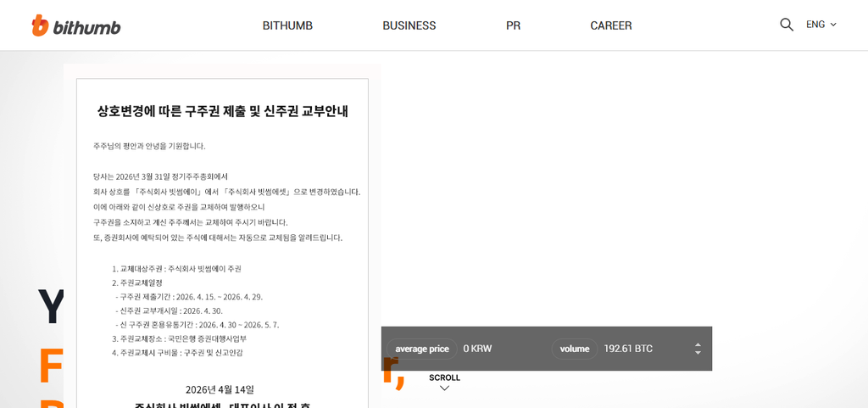Click the Bithumb logo

[75, 25]
